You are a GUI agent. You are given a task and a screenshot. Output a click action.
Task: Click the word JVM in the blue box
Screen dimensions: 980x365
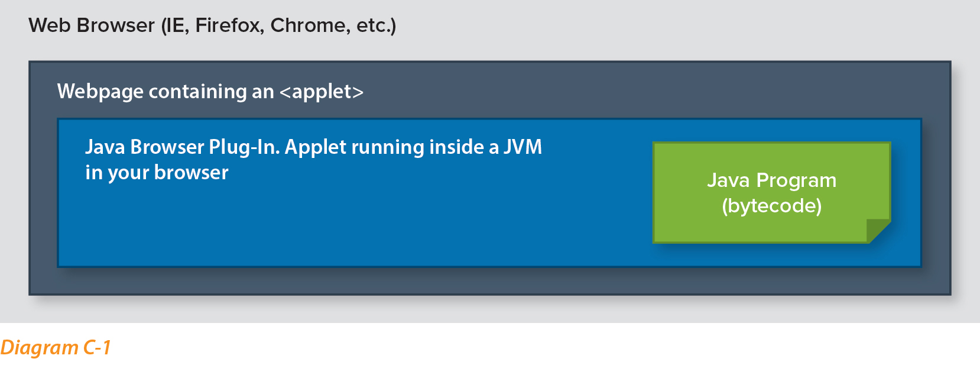click(x=523, y=147)
